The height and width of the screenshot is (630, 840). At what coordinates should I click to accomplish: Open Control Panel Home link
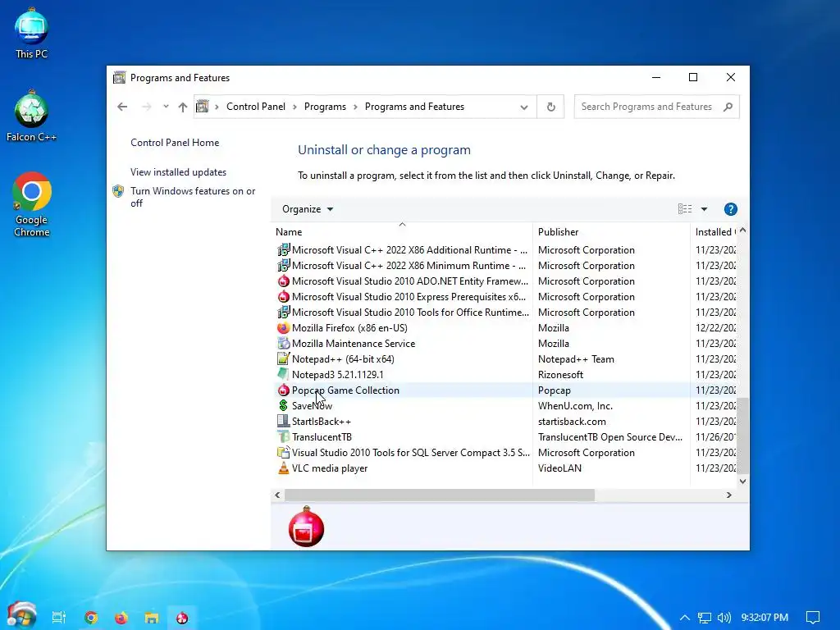click(175, 143)
